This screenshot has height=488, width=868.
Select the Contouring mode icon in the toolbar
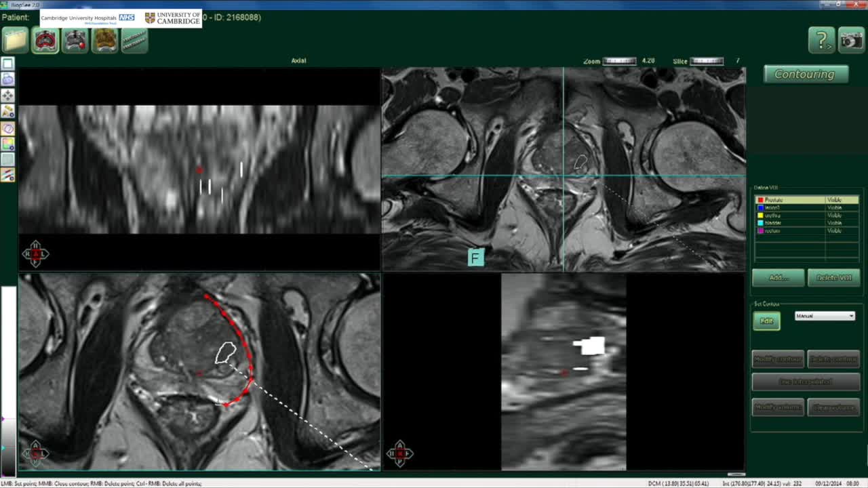(x=45, y=41)
